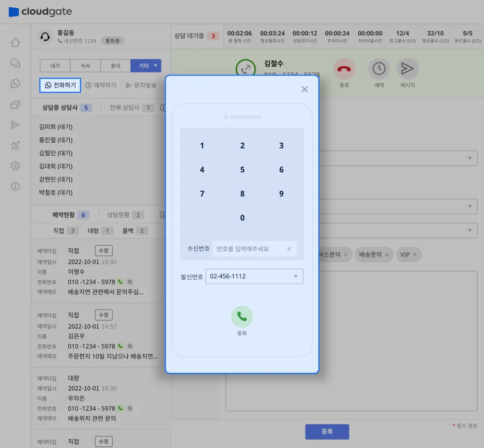Open the statistics chart icon in sidebar
The width and height of the screenshot is (484, 448).
coord(15,145)
